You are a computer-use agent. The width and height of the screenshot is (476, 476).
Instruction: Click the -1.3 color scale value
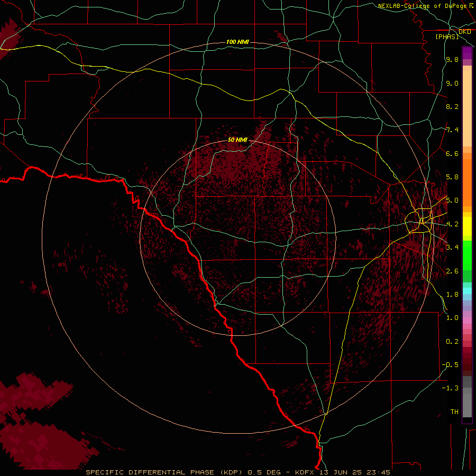point(450,388)
